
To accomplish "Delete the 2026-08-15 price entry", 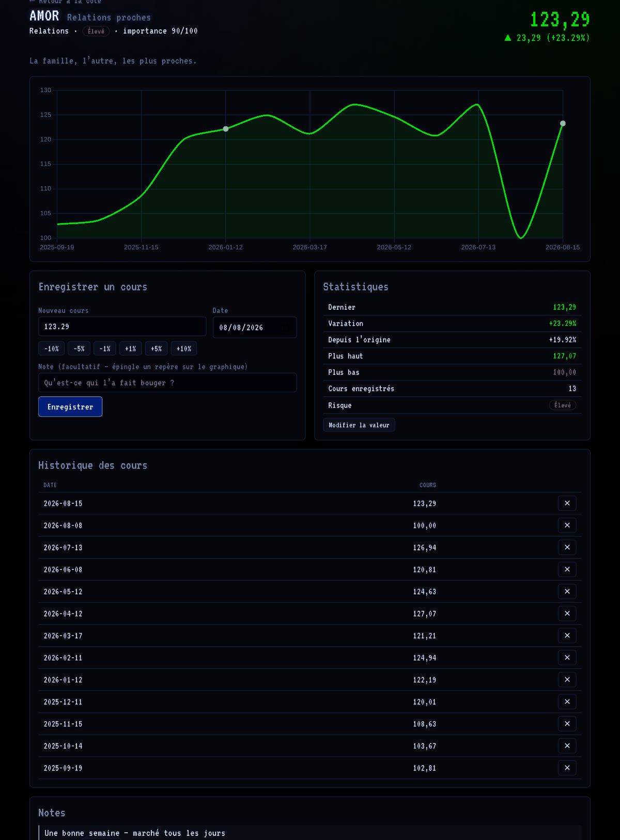I will tap(567, 503).
